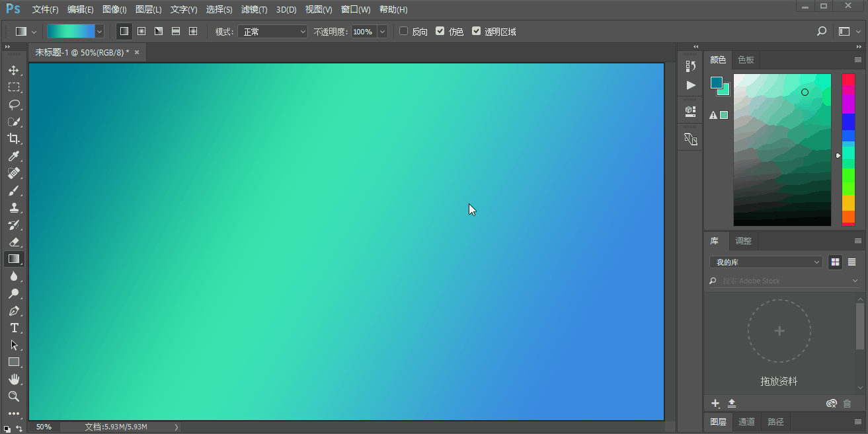The width and height of the screenshot is (868, 434).
Task: Choose Reflected Gradient style button
Action: pyautogui.click(x=176, y=31)
